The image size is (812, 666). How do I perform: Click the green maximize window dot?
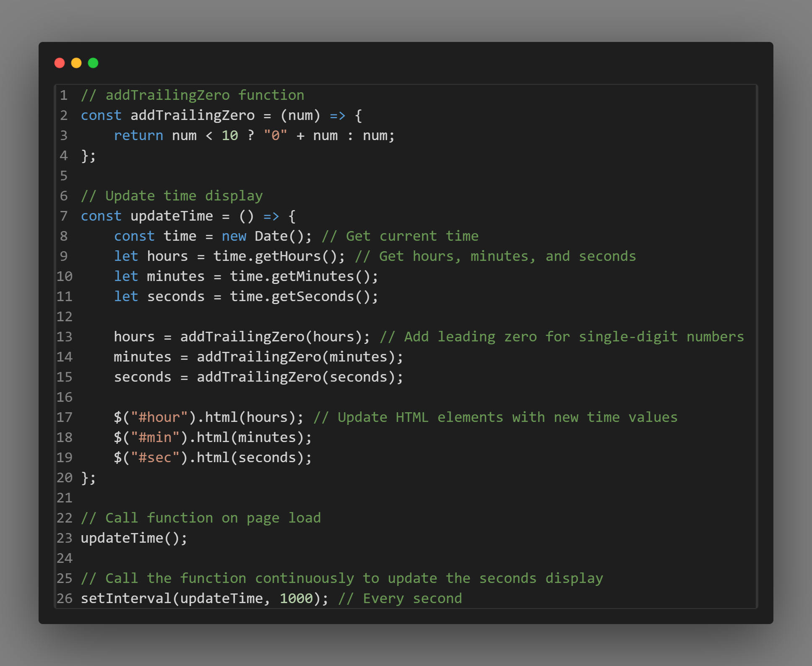pos(93,63)
